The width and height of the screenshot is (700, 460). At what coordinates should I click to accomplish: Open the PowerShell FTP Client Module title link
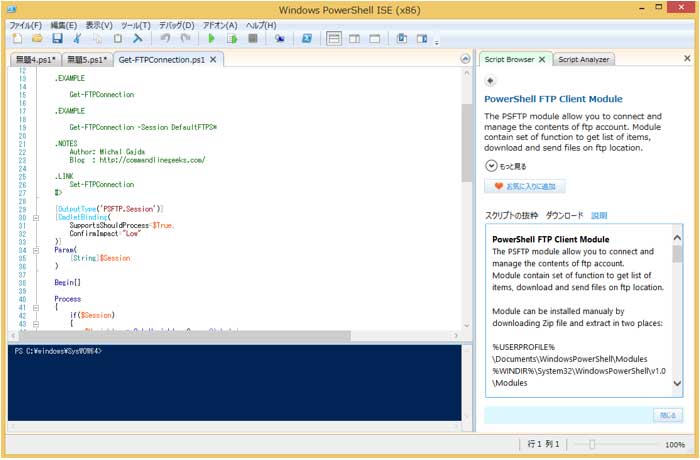553,99
